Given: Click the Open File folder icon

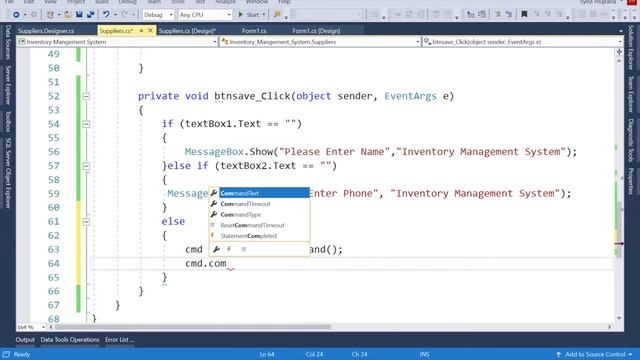Looking at the screenshot, I should pyautogui.click(x=68, y=15).
